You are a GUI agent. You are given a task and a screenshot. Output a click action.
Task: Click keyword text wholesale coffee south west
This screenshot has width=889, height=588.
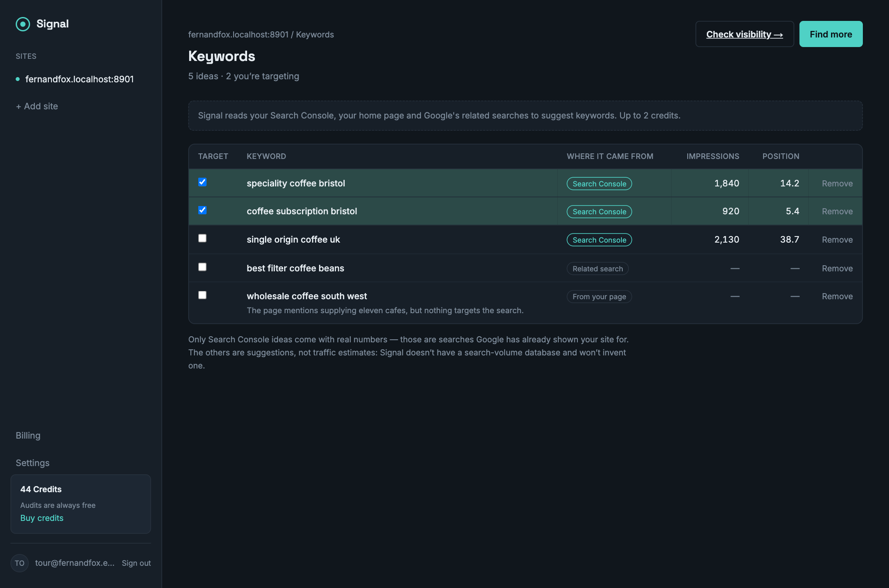pyautogui.click(x=307, y=296)
